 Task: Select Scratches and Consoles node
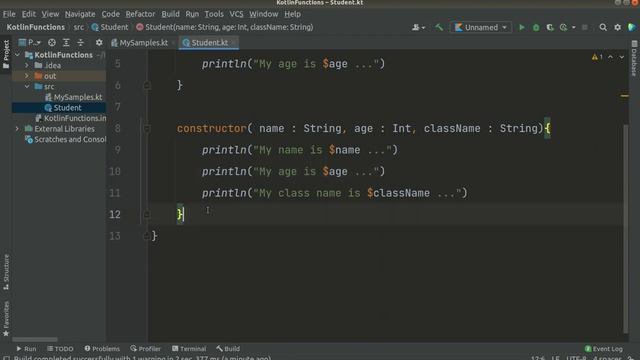65,139
